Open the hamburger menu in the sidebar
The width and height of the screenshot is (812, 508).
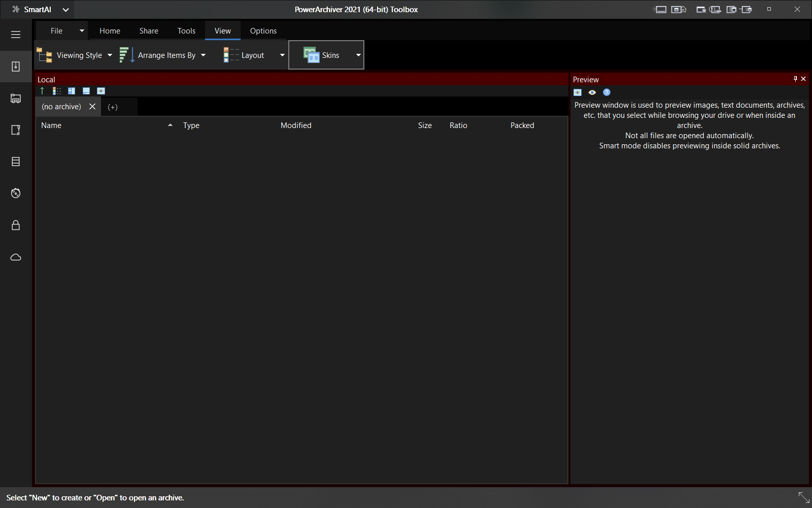pos(16,35)
